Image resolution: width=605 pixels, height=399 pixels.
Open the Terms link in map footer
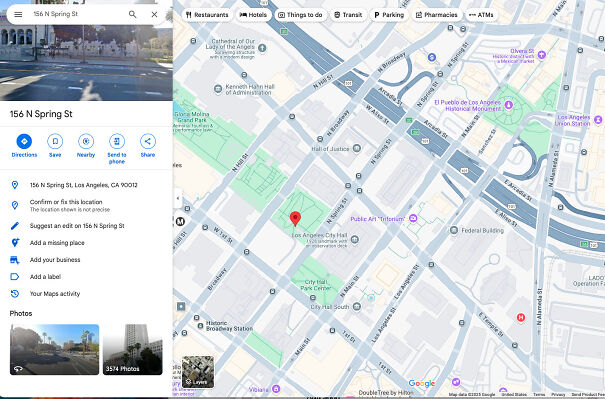point(539,394)
